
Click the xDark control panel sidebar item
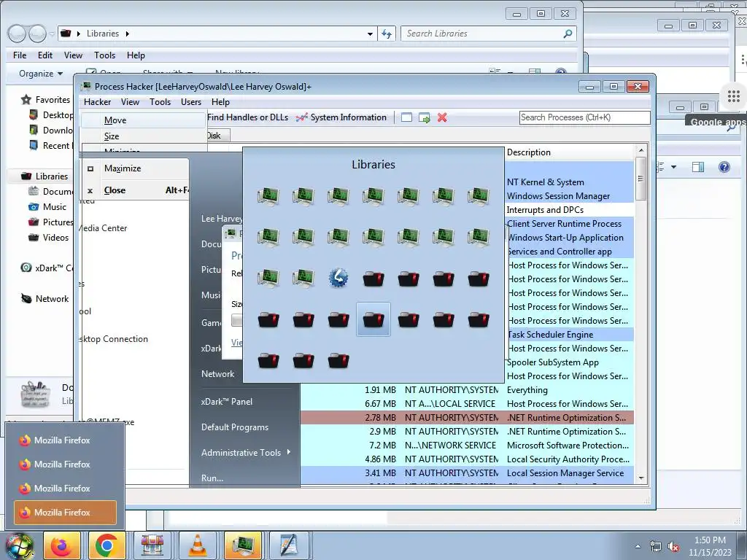point(47,268)
